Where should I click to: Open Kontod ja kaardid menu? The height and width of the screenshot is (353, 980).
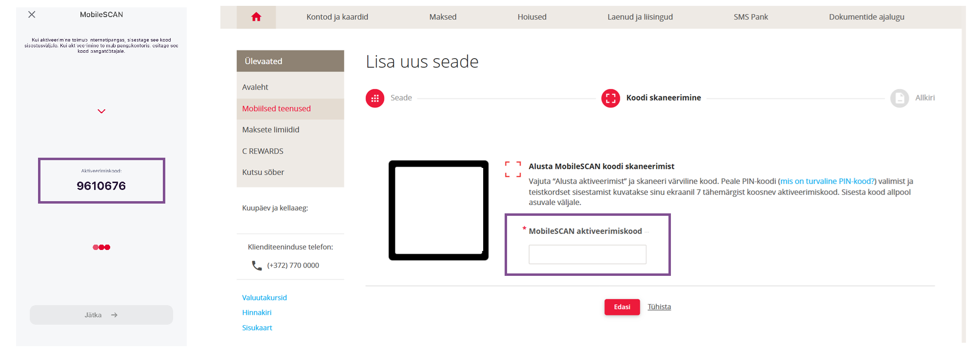pos(337,17)
